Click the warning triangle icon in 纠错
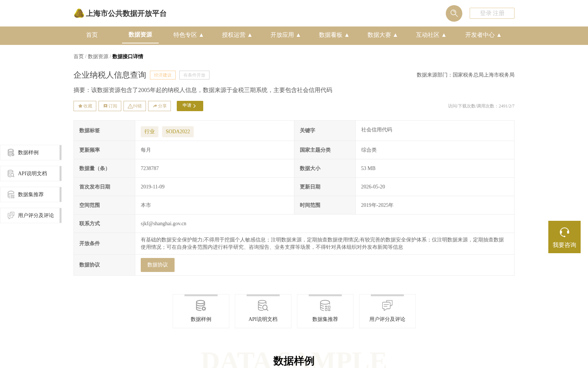 pyautogui.click(x=130, y=106)
